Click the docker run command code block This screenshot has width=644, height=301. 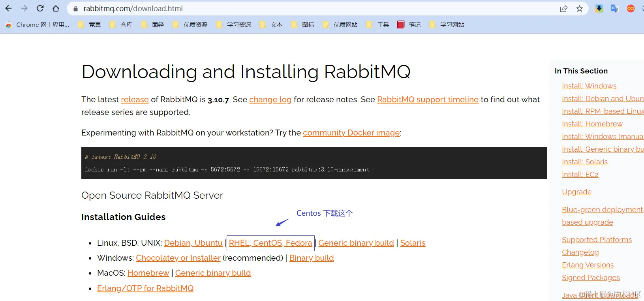[x=314, y=163]
